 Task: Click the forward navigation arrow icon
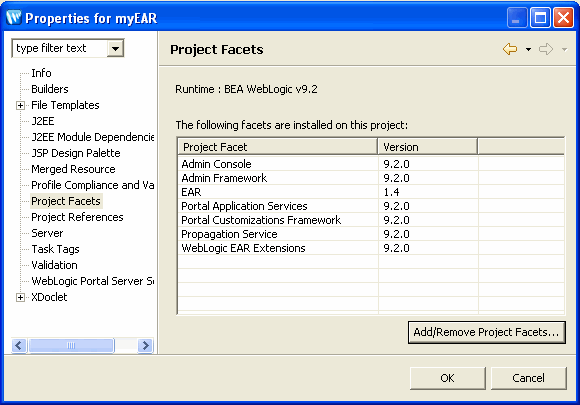click(x=546, y=49)
